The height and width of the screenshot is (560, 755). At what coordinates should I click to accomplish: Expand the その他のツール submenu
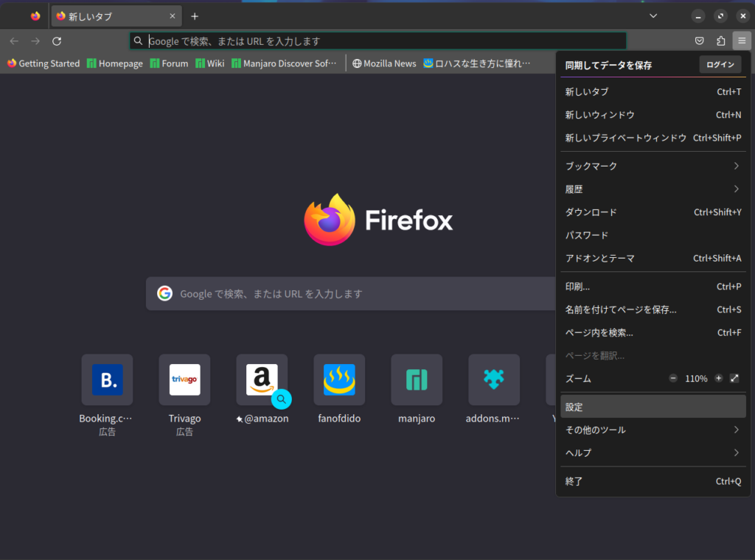[653, 430]
